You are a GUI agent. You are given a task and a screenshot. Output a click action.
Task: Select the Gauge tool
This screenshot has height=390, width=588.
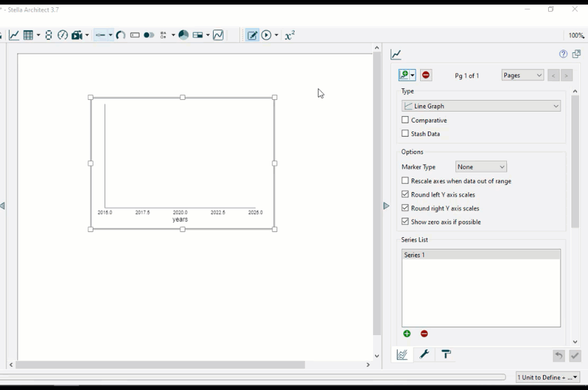point(62,35)
